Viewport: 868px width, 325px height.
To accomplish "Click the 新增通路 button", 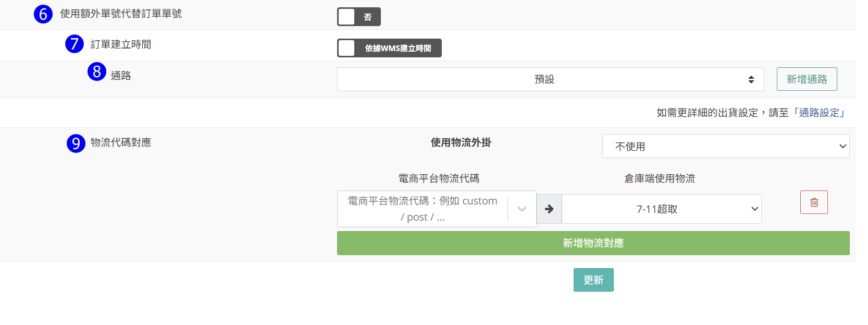I will [807, 79].
